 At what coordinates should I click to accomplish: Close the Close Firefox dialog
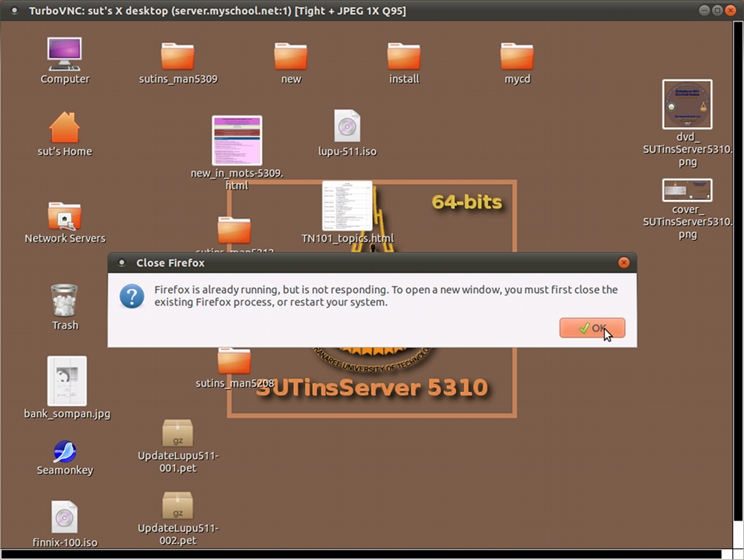pos(623,263)
